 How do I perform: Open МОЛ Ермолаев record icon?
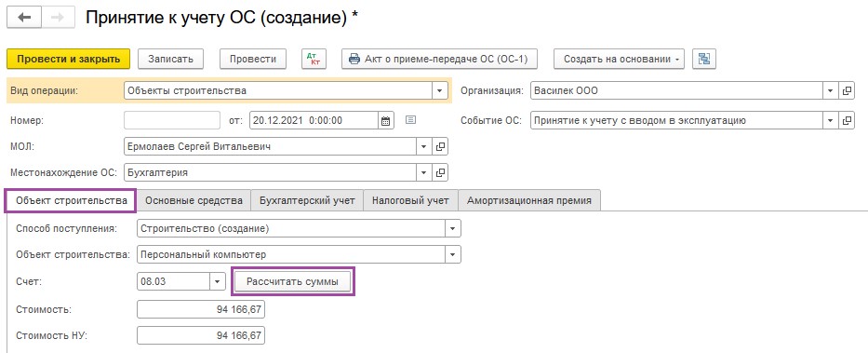440,147
